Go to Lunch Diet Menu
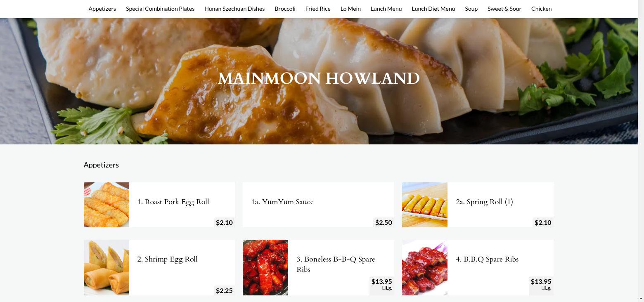Image resolution: width=644 pixels, height=302 pixels. pos(433,9)
